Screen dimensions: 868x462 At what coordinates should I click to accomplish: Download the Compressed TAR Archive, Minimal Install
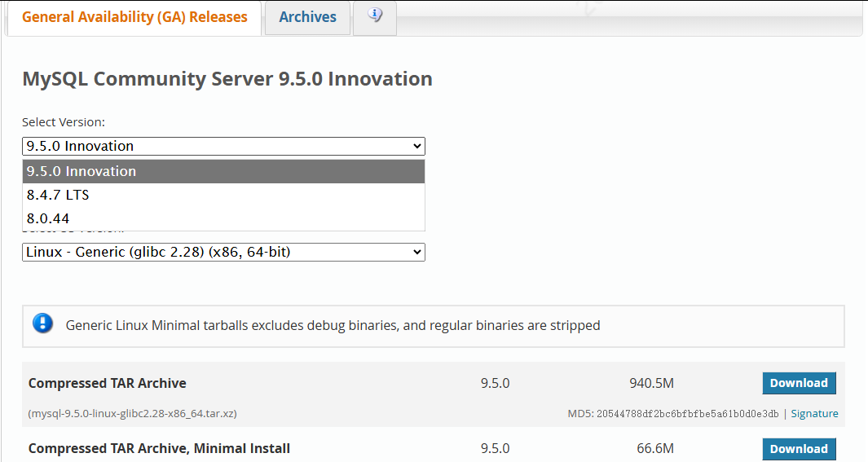[799, 449]
